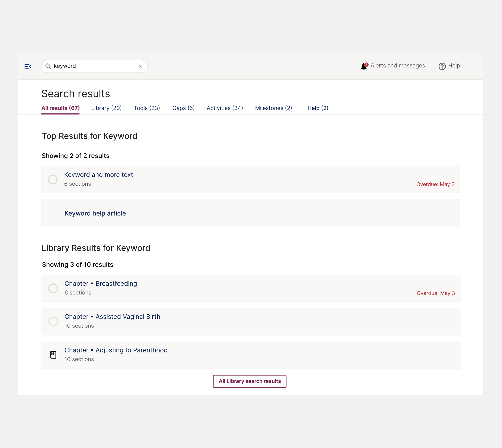Switch to the Library (20) tab
Screen dimensions: 502x448
106,108
